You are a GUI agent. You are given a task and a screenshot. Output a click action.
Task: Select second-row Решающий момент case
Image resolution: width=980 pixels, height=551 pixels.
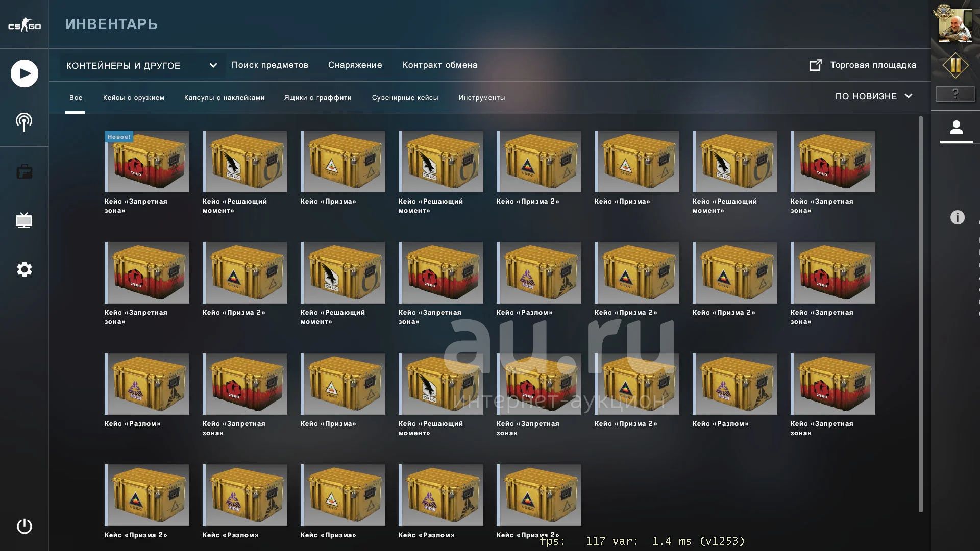(343, 272)
